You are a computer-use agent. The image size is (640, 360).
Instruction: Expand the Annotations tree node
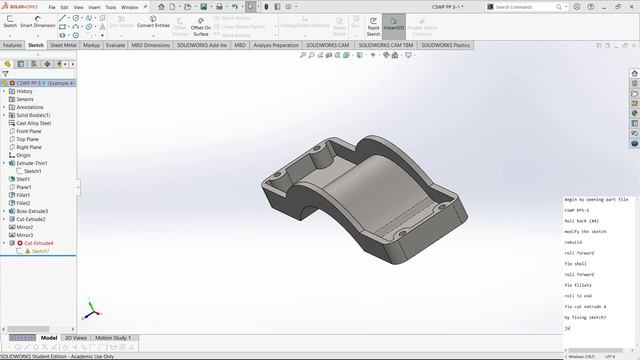4,107
